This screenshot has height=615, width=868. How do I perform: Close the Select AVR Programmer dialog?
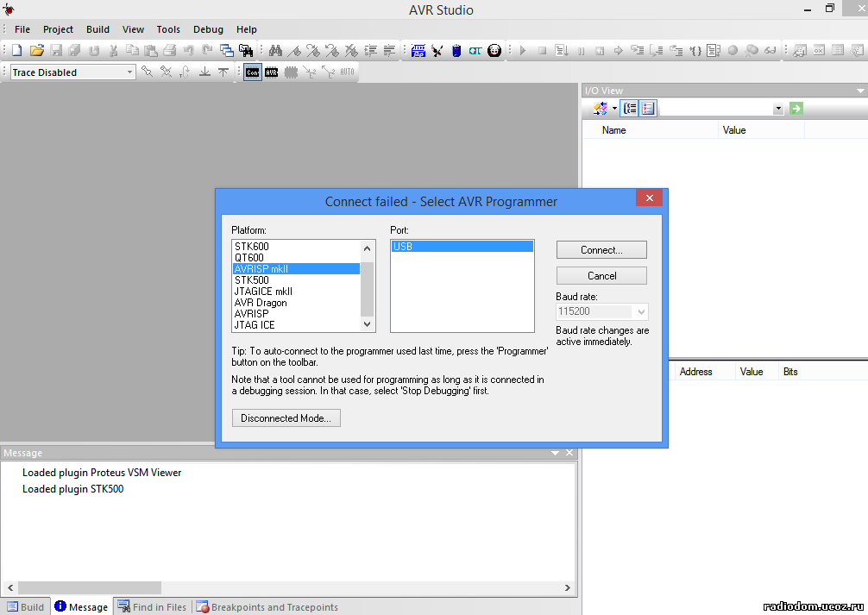(650, 198)
